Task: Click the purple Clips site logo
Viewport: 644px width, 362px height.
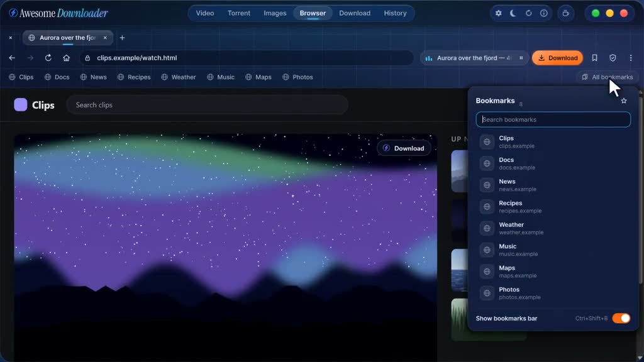Action: click(21, 105)
